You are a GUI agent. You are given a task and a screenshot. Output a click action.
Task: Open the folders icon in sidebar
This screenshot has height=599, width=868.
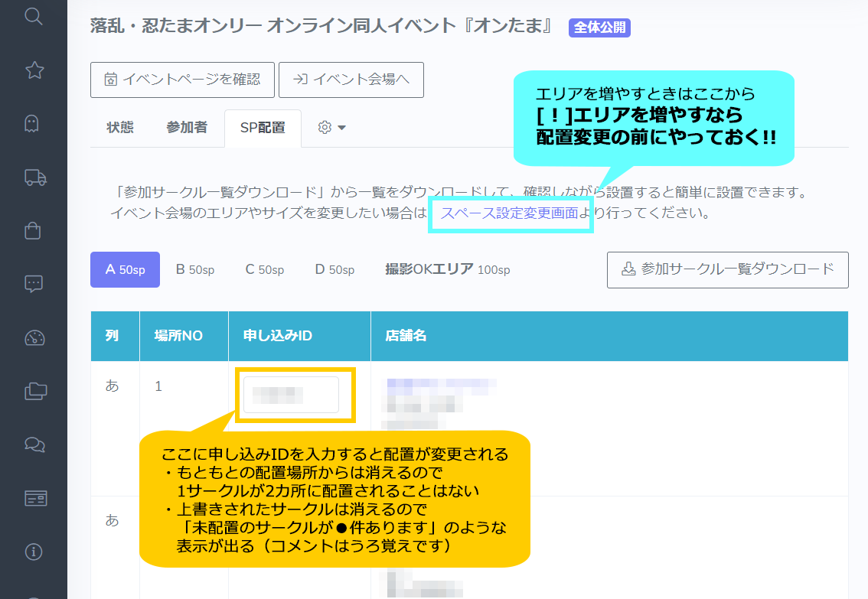coord(34,391)
